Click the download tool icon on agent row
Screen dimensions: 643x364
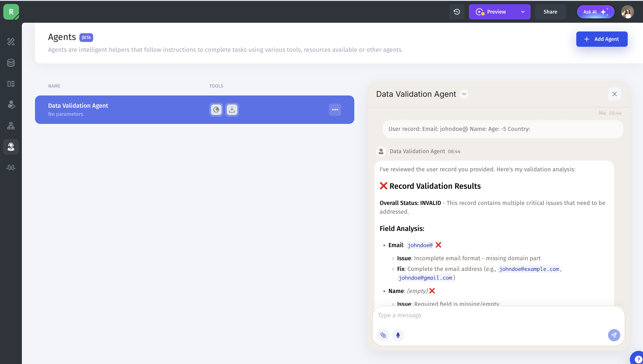232,109
